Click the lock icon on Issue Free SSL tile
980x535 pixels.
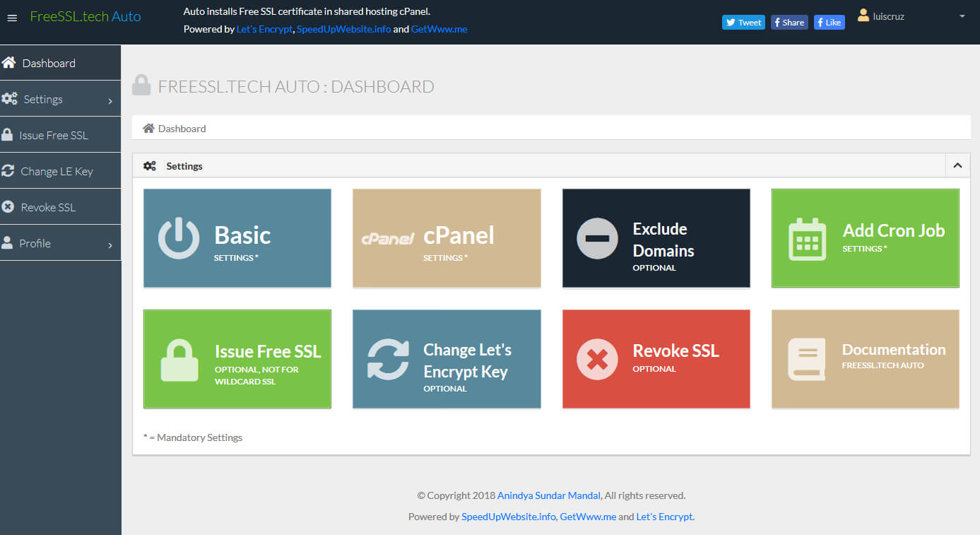(179, 360)
